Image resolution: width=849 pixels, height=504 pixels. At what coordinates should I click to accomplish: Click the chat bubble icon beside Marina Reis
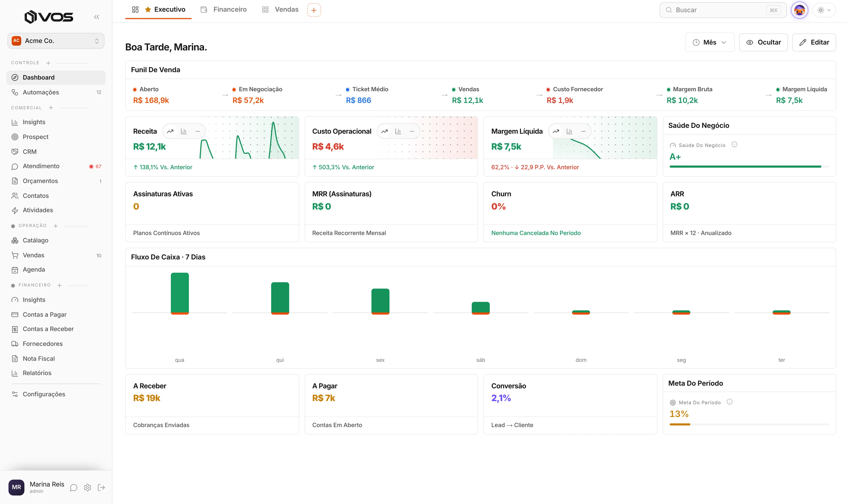pyautogui.click(x=74, y=488)
